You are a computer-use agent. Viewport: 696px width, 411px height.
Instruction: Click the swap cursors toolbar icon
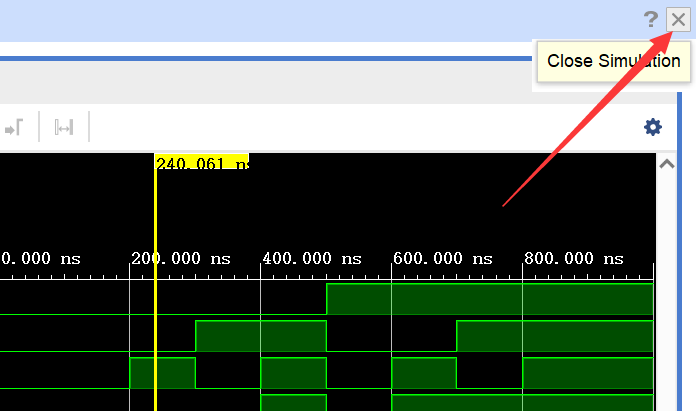point(64,128)
